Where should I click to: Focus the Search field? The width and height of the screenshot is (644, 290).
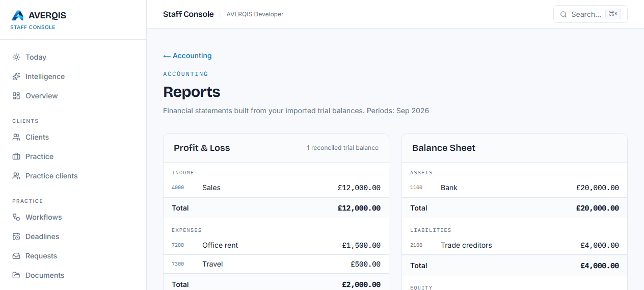590,14
